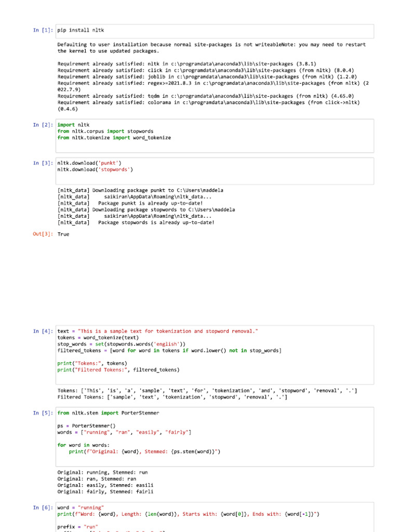Click the pip install nltk code cell
The height and width of the screenshot is (532, 399).
[x=215, y=31]
